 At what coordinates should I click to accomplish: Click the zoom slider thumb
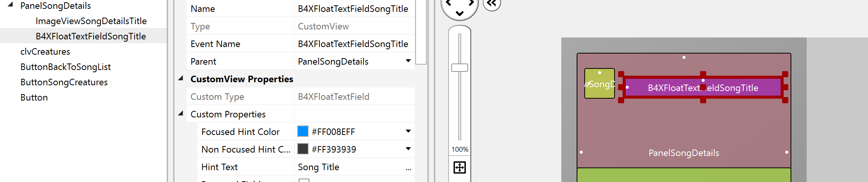(460, 68)
